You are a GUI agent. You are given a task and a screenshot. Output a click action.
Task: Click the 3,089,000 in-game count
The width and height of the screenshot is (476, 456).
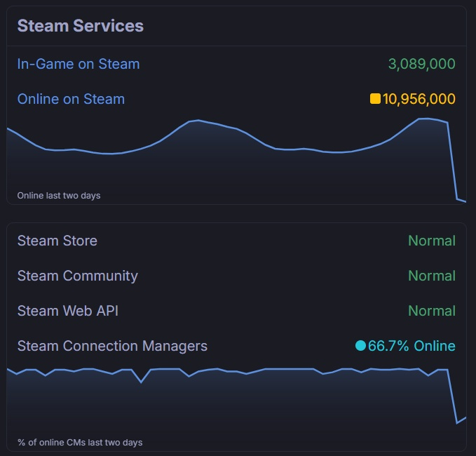(x=421, y=64)
